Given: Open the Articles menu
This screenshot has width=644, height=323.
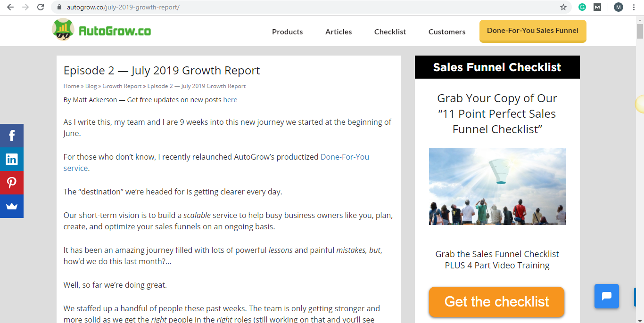Looking at the screenshot, I should click(338, 32).
